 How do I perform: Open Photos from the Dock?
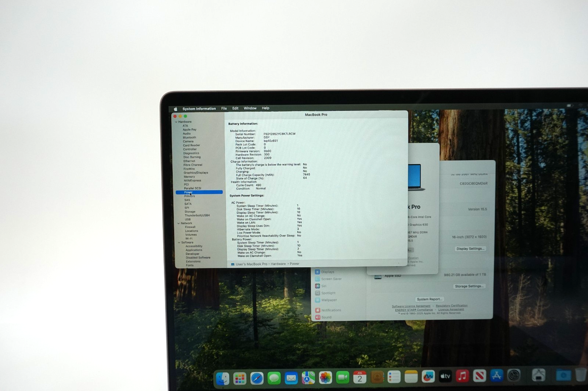pos(326,377)
